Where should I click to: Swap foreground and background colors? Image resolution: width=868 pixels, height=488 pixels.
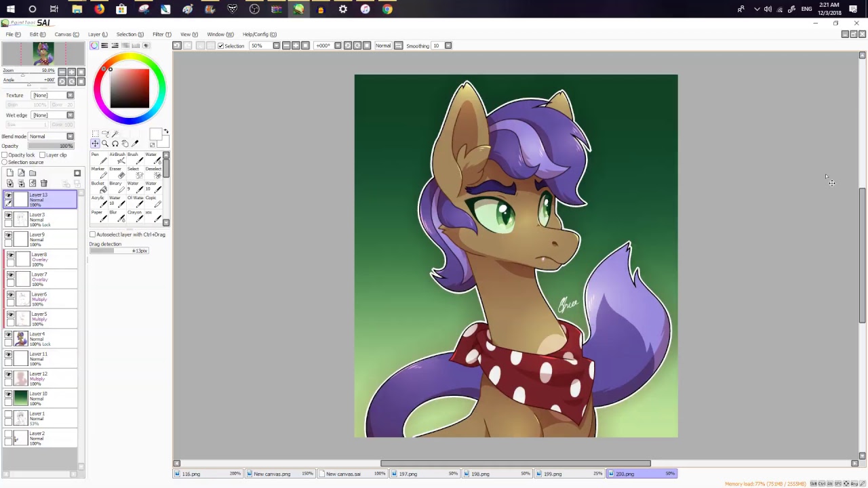(166, 131)
